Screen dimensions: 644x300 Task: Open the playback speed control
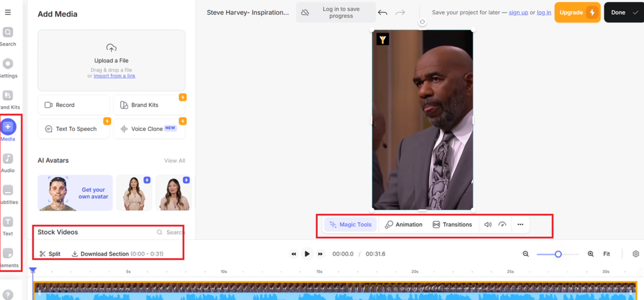coord(502,224)
